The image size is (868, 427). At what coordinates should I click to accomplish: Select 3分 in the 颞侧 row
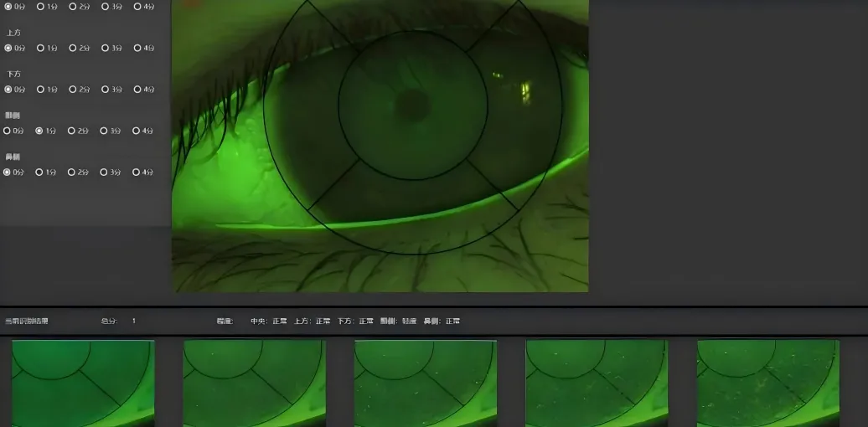[x=105, y=131]
